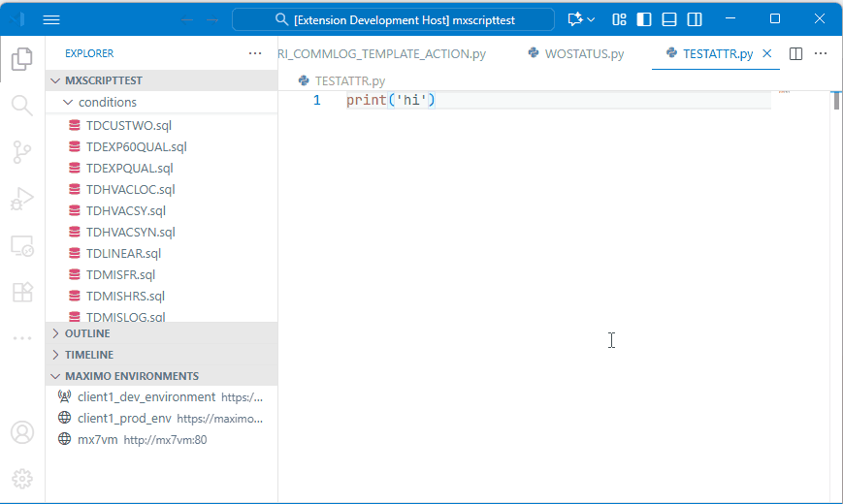Click the editor vertical scrollbar thumb
This screenshot has width=843, height=504.
tap(836, 101)
